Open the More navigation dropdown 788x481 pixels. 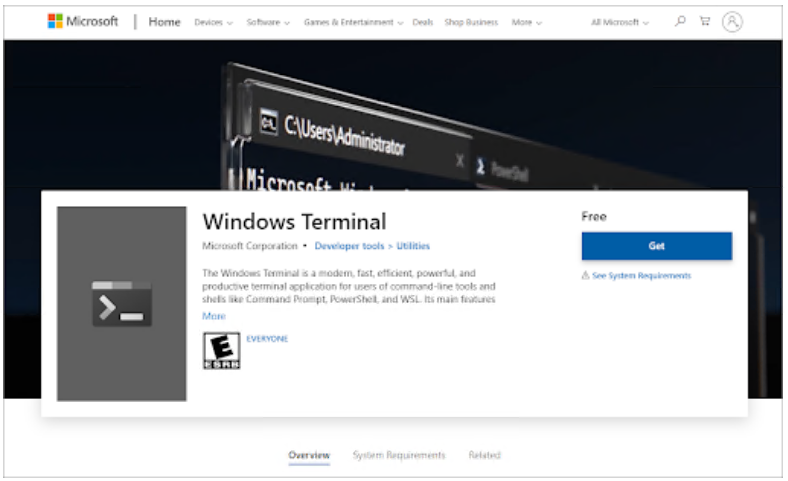(x=526, y=22)
